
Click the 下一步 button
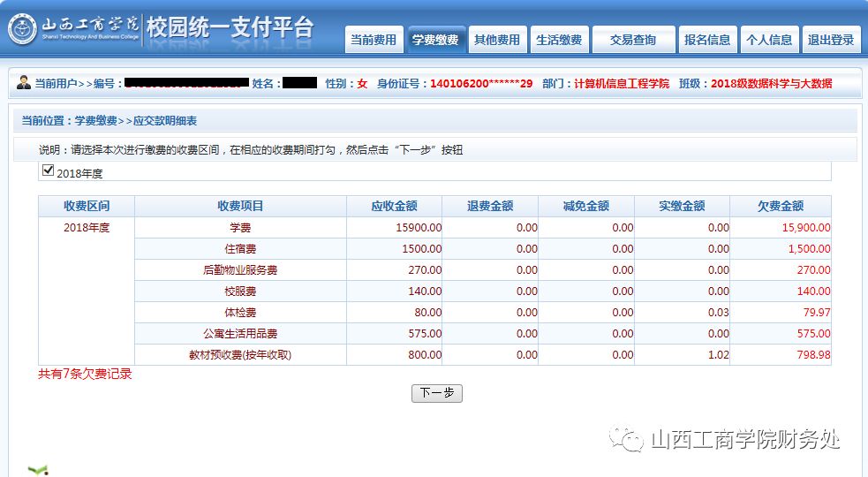click(437, 393)
